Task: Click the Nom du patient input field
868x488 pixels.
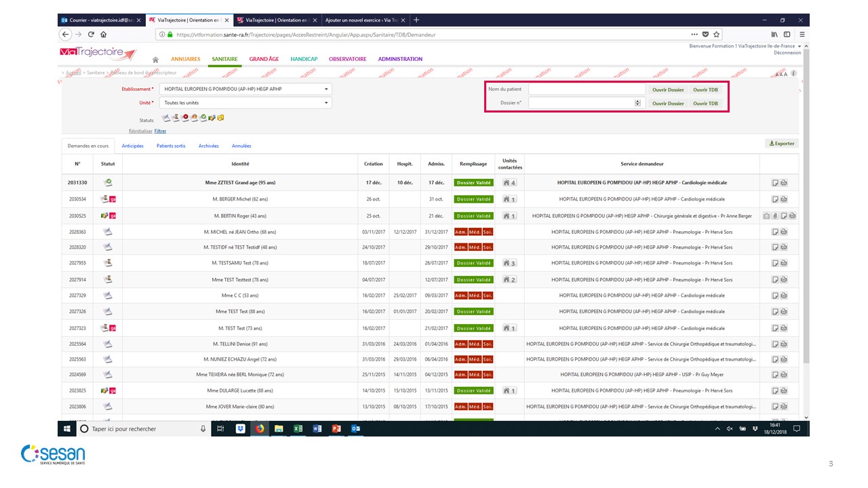Action: coord(587,89)
